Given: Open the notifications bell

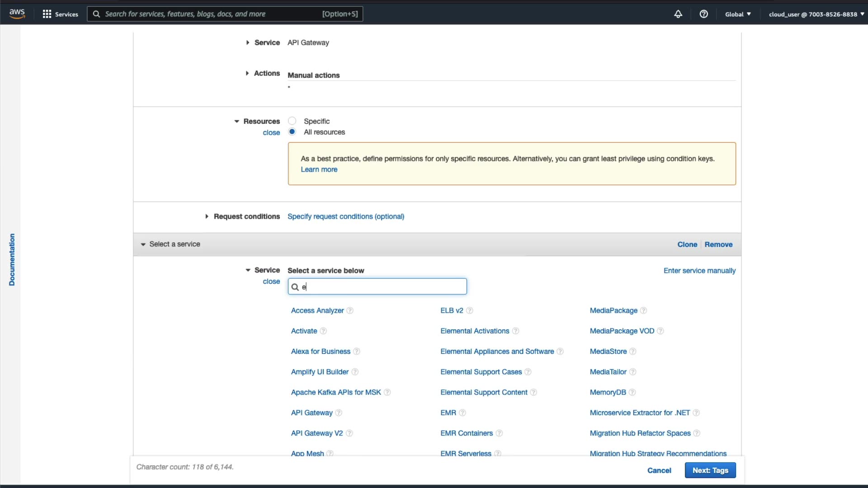Looking at the screenshot, I should 678,14.
